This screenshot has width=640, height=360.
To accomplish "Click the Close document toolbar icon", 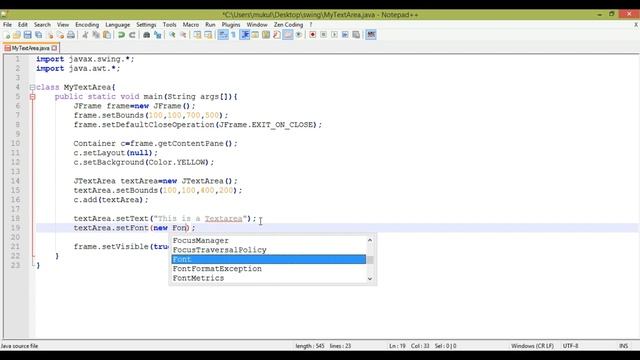I will (x=49, y=35).
